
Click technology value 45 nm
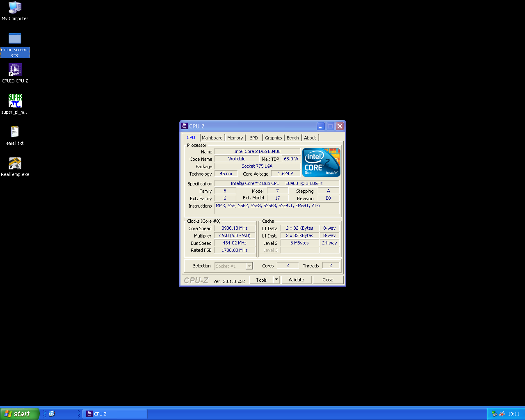pos(226,173)
